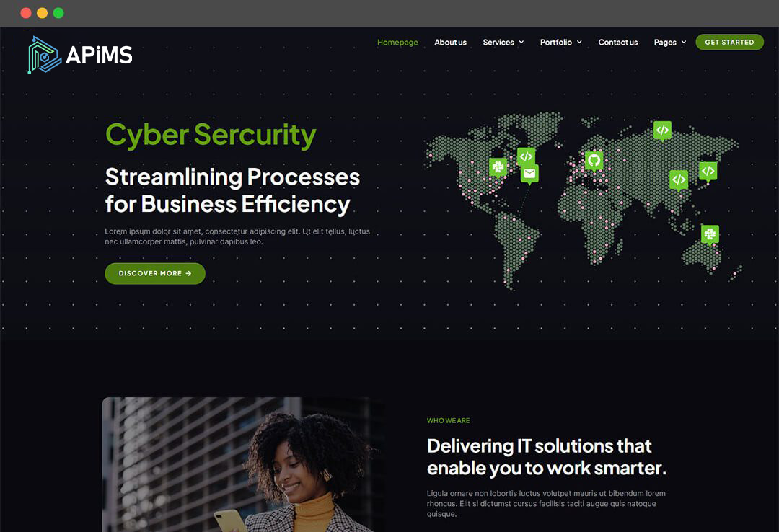Select the code marker over China
779x532 pixels.
point(679,180)
